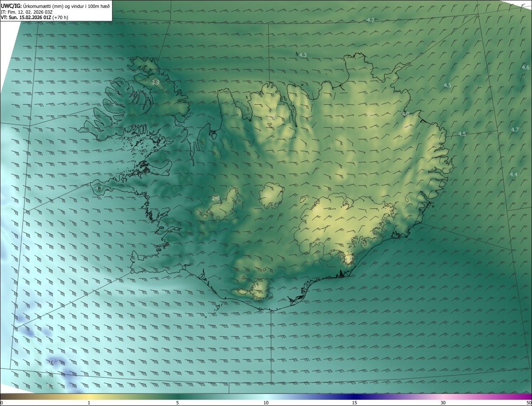Click the '10' tick on the color scale
This screenshot has width=532, height=406.
point(266,403)
